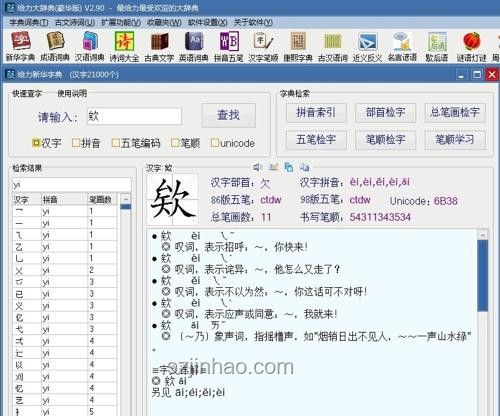Maximize the 给力新华字典 sub-window
The height and width of the screenshot is (416, 500).
click(477, 74)
